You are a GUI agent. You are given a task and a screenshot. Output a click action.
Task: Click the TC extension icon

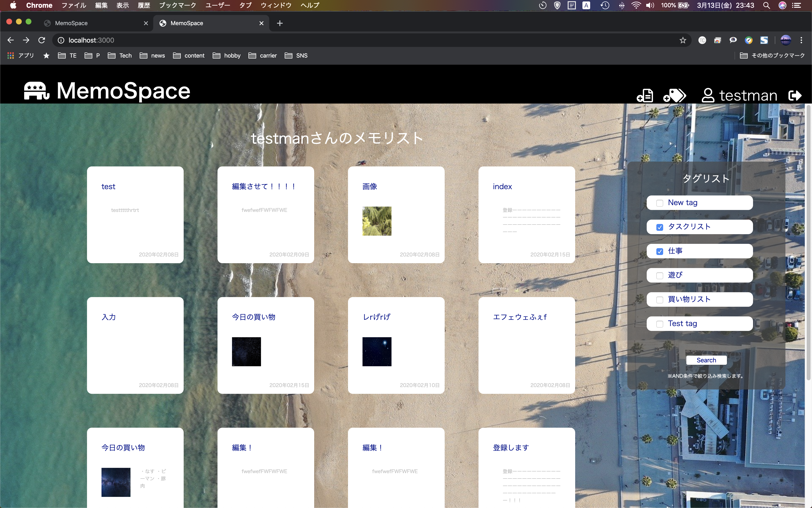(x=702, y=40)
